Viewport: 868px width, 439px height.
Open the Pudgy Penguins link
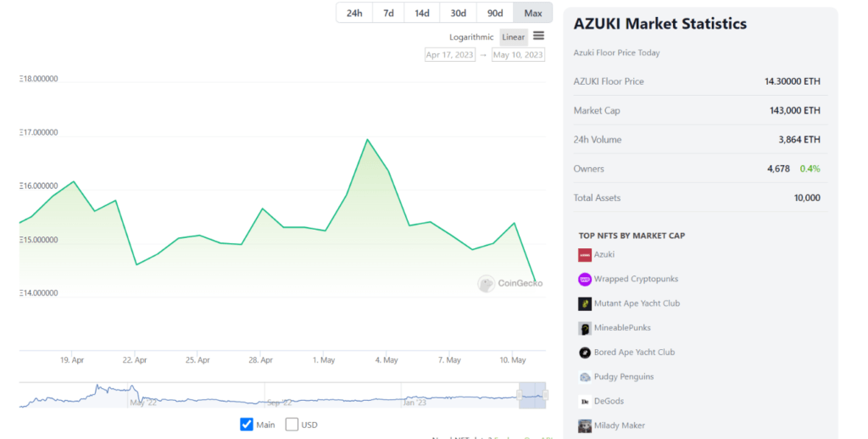point(624,377)
